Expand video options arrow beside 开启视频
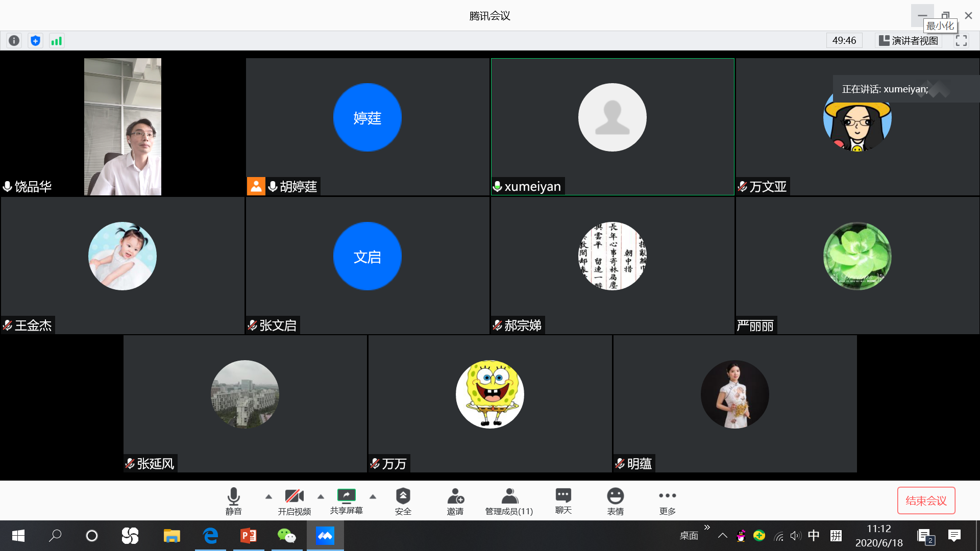This screenshot has height=551, width=980. click(x=321, y=496)
